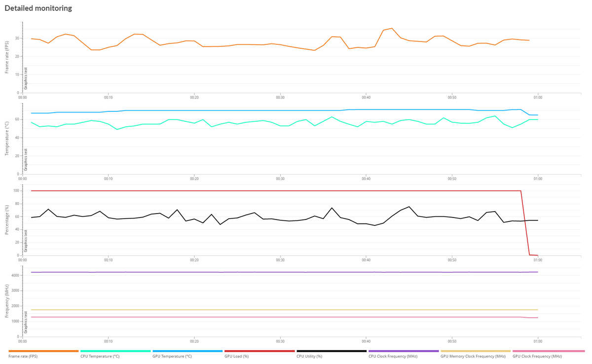Click the 00:30 marker on frame rate chart
592x364 pixels.
pyautogui.click(x=280, y=98)
